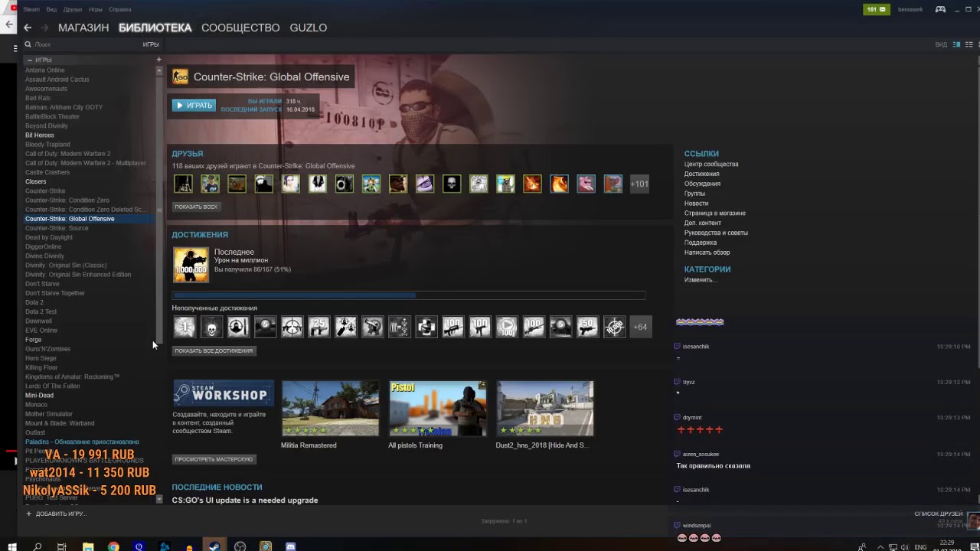Click Написать обзор link
This screenshot has width=980, height=551.
pyautogui.click(x=707, y=252)
